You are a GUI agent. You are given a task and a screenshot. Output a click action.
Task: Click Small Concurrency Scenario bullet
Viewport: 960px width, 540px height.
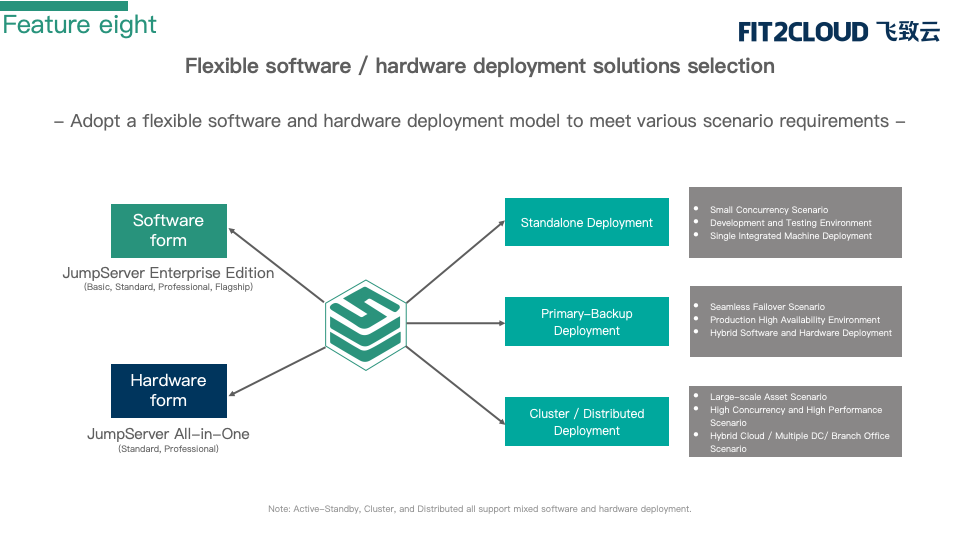[x=768, y=210]
